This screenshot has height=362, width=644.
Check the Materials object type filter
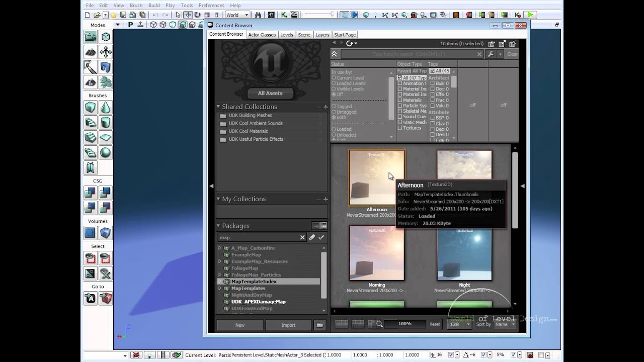tap(400, 100)
